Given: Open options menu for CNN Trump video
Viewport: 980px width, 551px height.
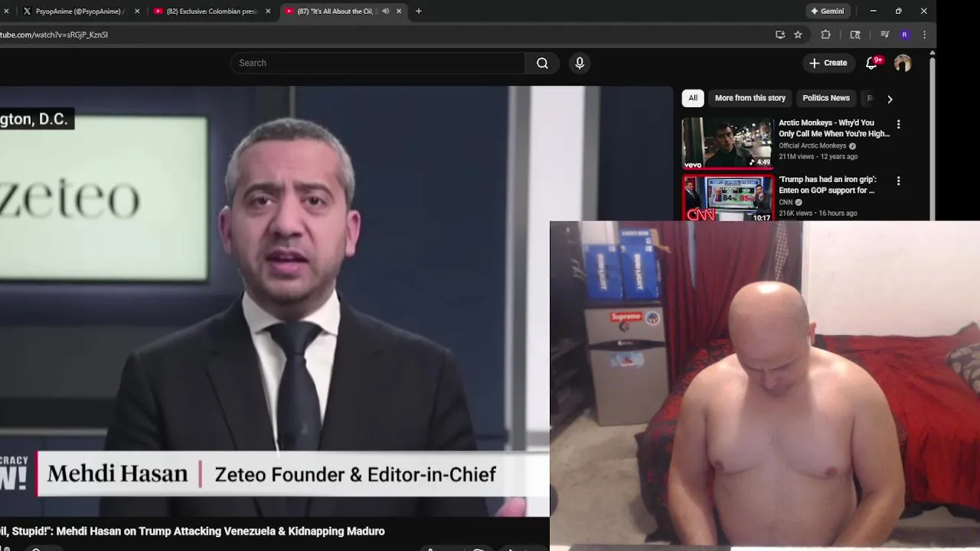Looking at the screenshot, I should (x=898, y=181).
